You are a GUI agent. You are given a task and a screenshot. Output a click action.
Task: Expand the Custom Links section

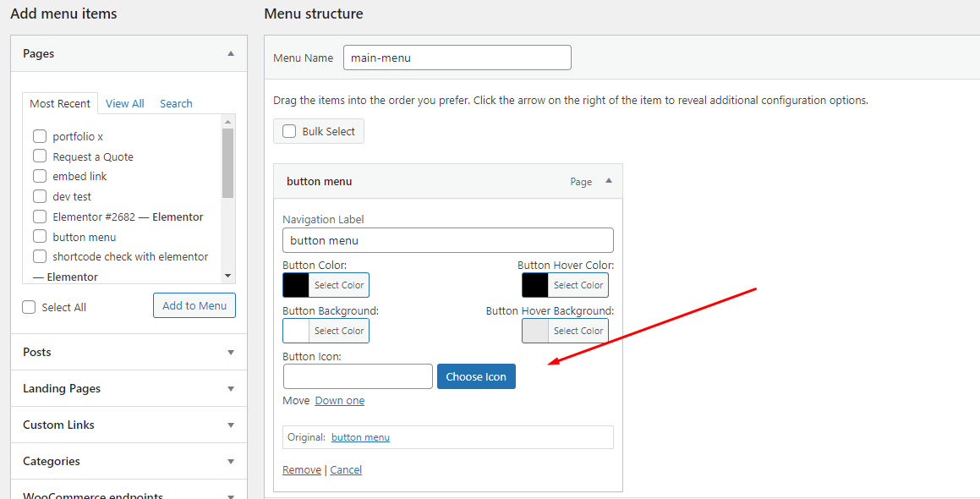pos(231,425)
